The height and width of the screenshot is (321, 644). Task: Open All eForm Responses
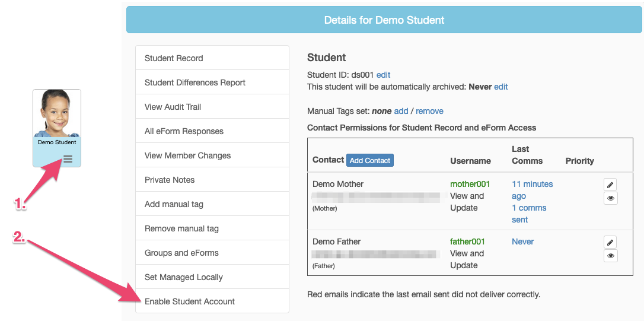pyautogui.click(x=184, y=131)
